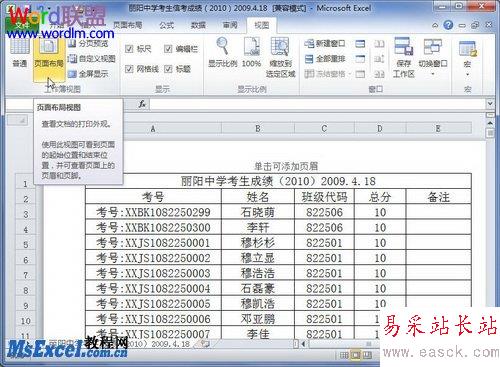Click the unhide window icon beside 冻结窗格
500x367 pixels.
pos(360,74)
